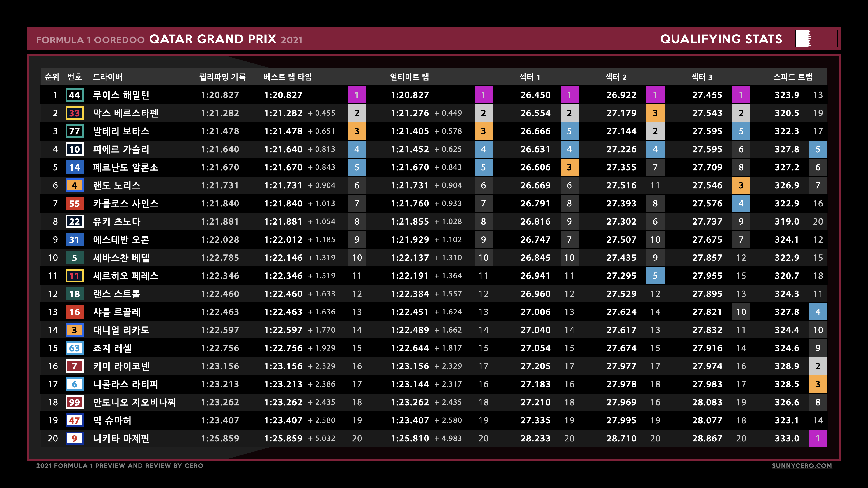Click driver number badge 99

point(74,402)
